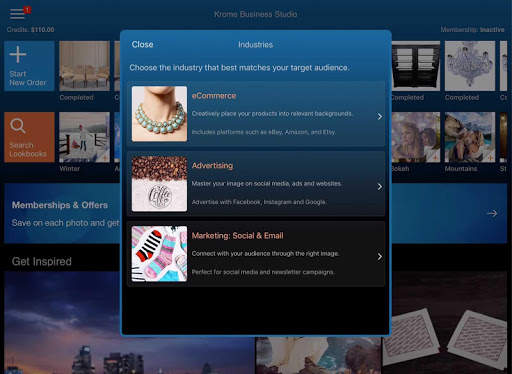Screen dimensions: 512x374
Task: Select the eCommerce industry row
Action: coord(256,114)
